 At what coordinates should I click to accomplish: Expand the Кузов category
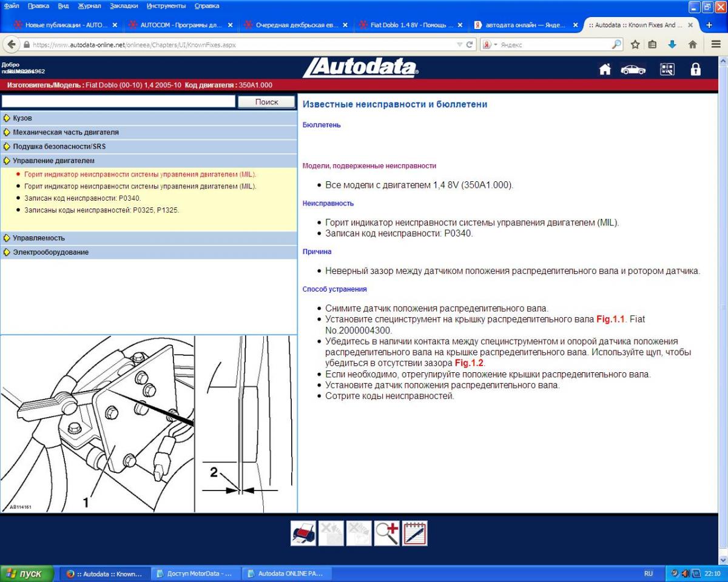(149, 118)
